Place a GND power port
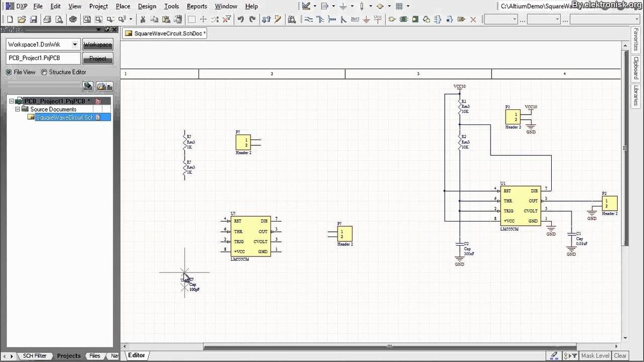 click(x=365, y=19)
